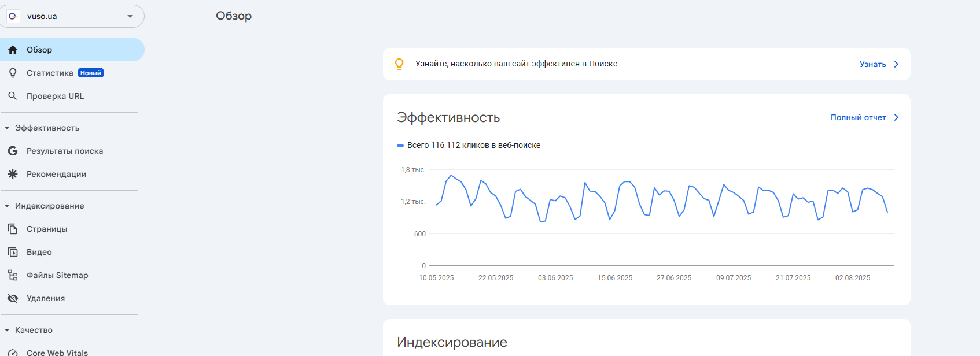
Task: Click the video icon beside Видео
Action: pyautogui.click(x=13, y=252)
